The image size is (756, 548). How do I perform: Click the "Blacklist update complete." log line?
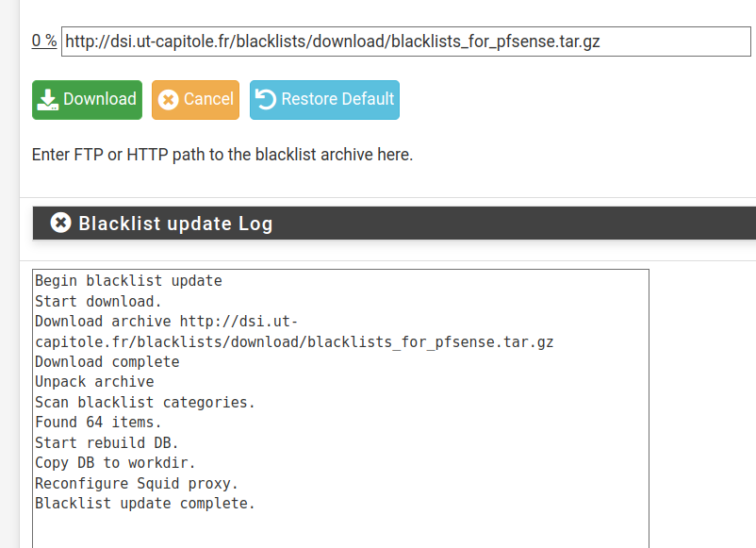point(145,504)
